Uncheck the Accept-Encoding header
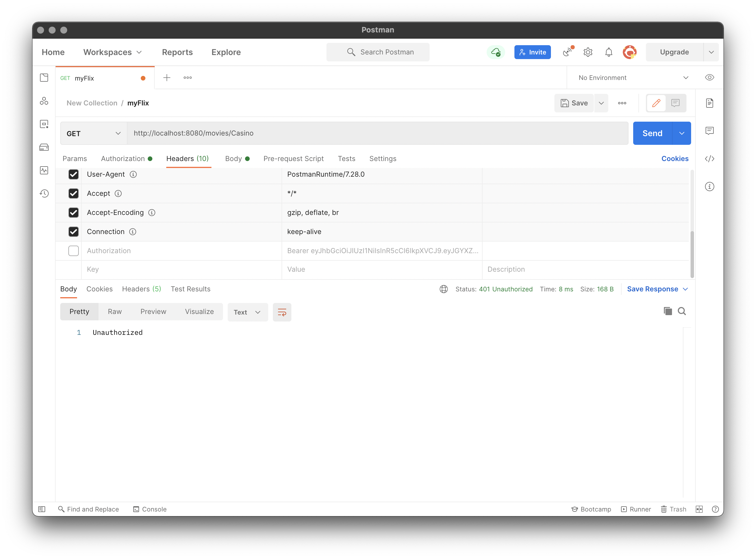Image resolution: width=756 pixels, height=559 pixels. (x=74, y=213)
